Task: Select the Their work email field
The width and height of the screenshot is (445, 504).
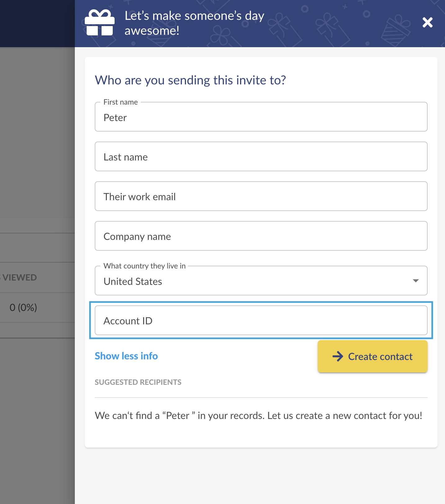Action: coord(261,196)
